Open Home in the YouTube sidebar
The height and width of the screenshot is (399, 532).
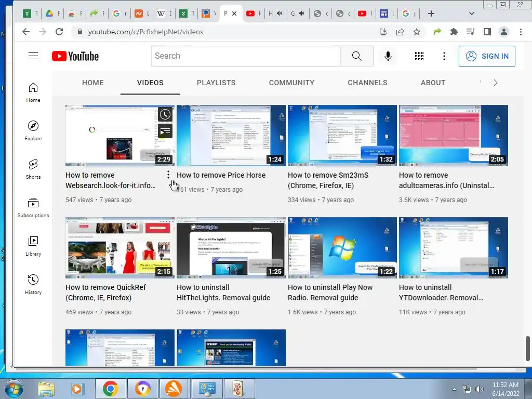tap(33, 92)
